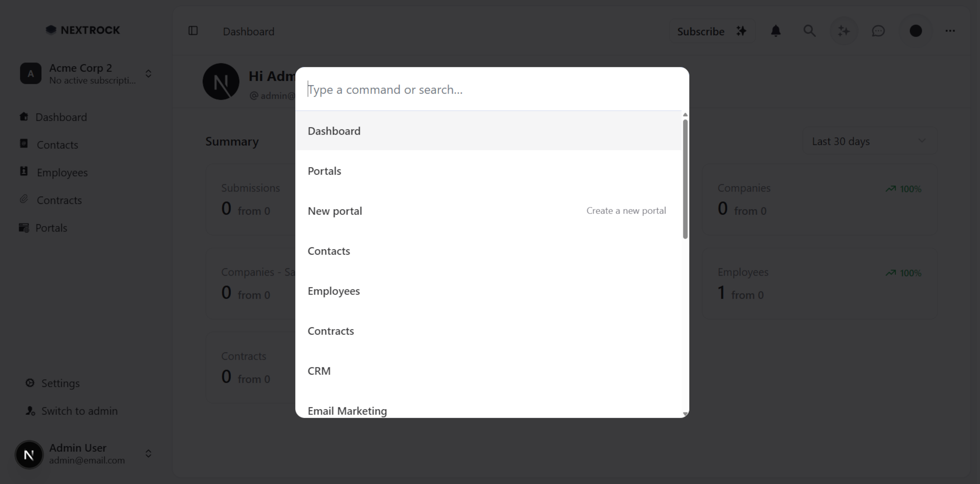
Task: Click the three-dot more options icon
Action: pyautogui.click(x=950, y=31)
